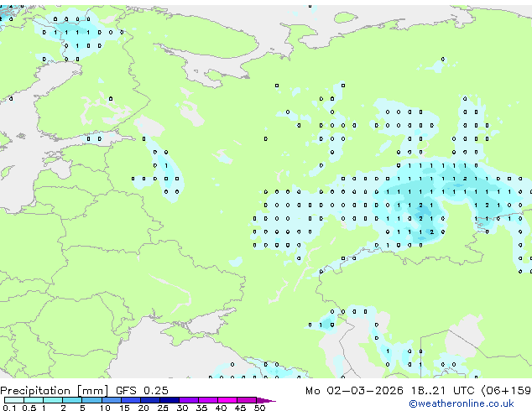Viewport: 532px width, 411px height.
Task: Click the 45–50 mm legend swatch
Action: point(247,400)
